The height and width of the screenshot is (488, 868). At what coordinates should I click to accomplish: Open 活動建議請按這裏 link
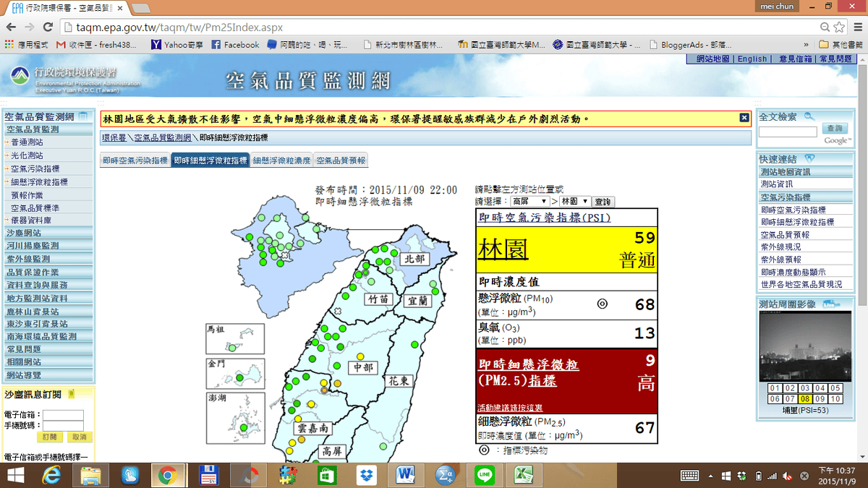coord(510,408)
